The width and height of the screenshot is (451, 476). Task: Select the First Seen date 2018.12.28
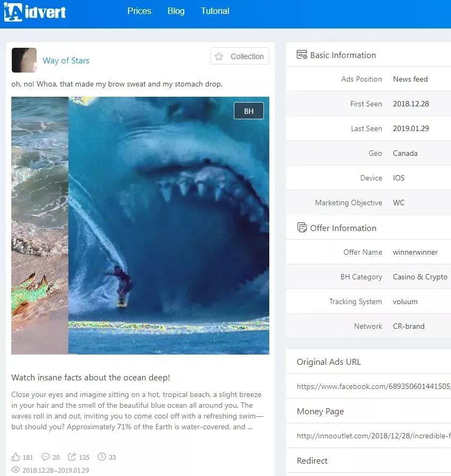(411, 104)
